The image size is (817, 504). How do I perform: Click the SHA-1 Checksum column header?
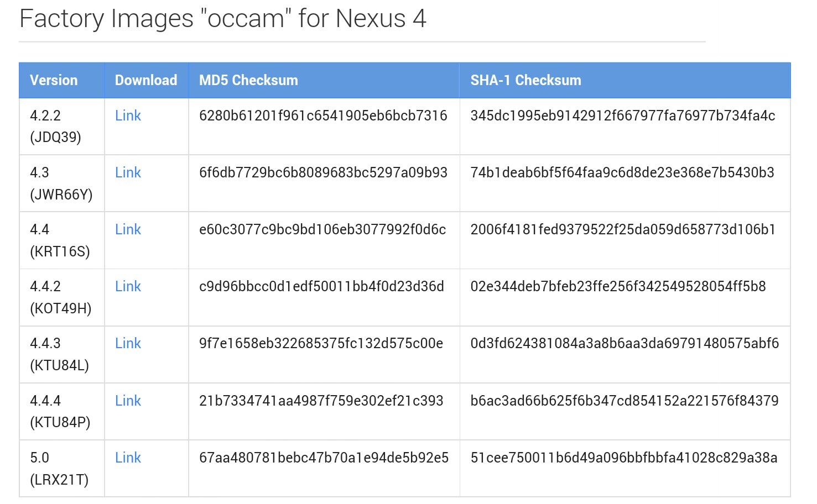[525, 80]
